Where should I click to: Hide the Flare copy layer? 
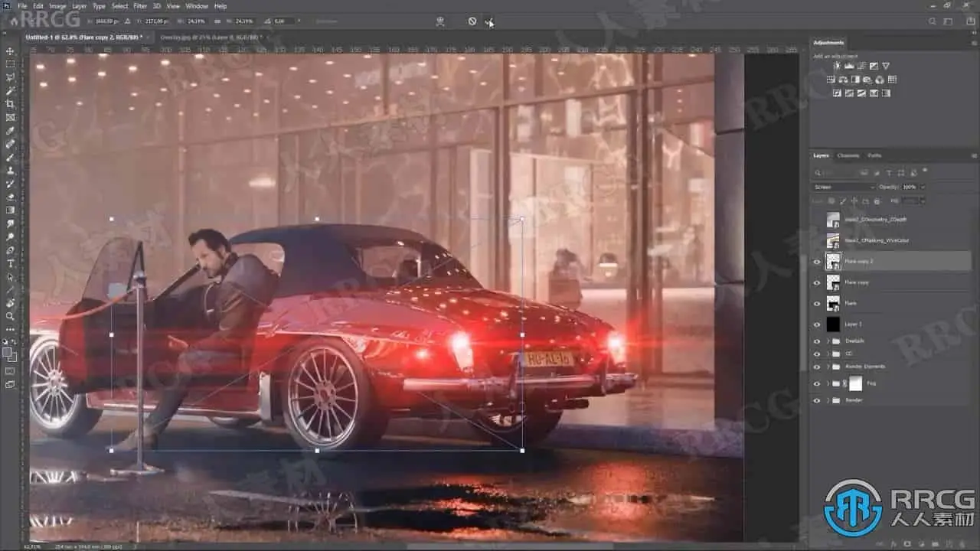coord(817,282)
